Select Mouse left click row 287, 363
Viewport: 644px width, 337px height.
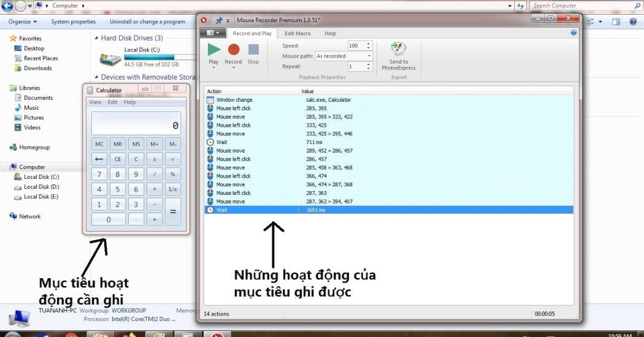pyautogui.click(x=388, y=193)
